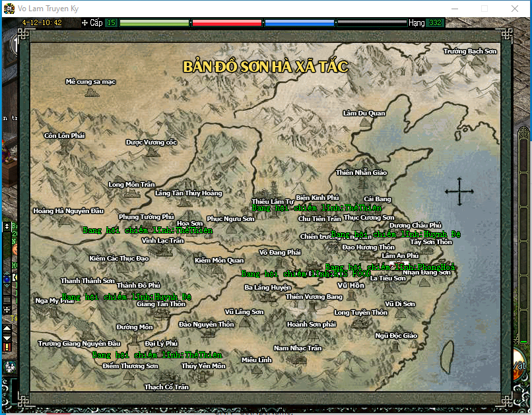The image size is (532, 415).
Task: Choose the Vũ Lăng Sơn mountain icon
Action: pos(244,322)
